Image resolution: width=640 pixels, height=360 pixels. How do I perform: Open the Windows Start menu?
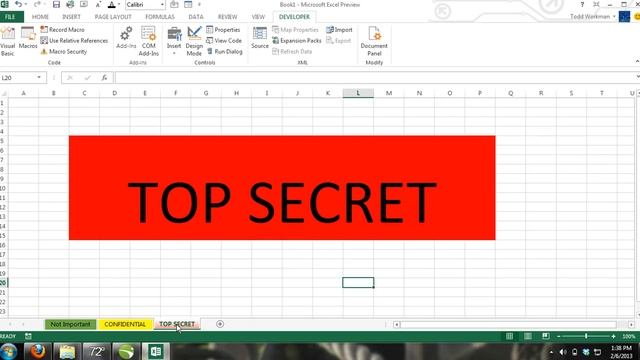pyautogui.click(x=9, y=351)
